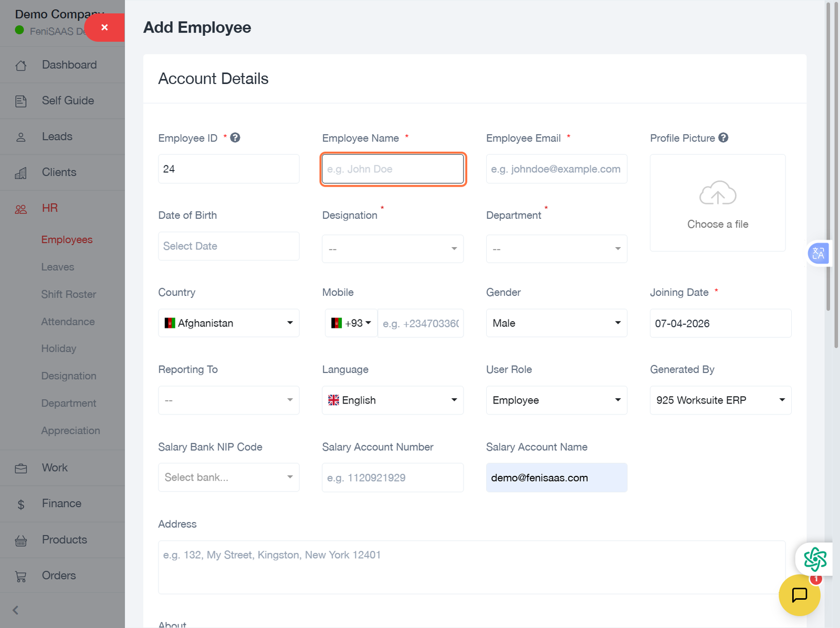Open the Joining Date picker field
Image resolution: width=840 pixels, height=628 pixels.
pos(720,324)
